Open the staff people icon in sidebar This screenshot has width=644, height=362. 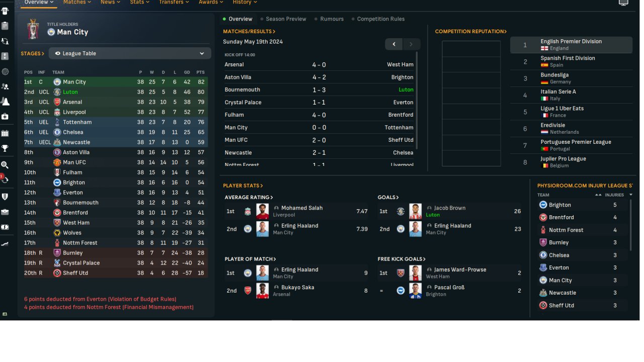(5, 86)
